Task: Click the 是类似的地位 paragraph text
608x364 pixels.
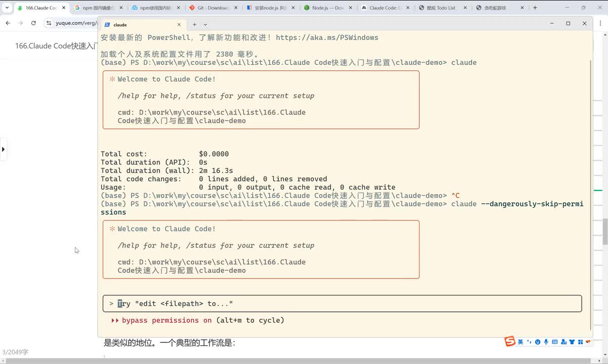Action: [x=169, y=343]
